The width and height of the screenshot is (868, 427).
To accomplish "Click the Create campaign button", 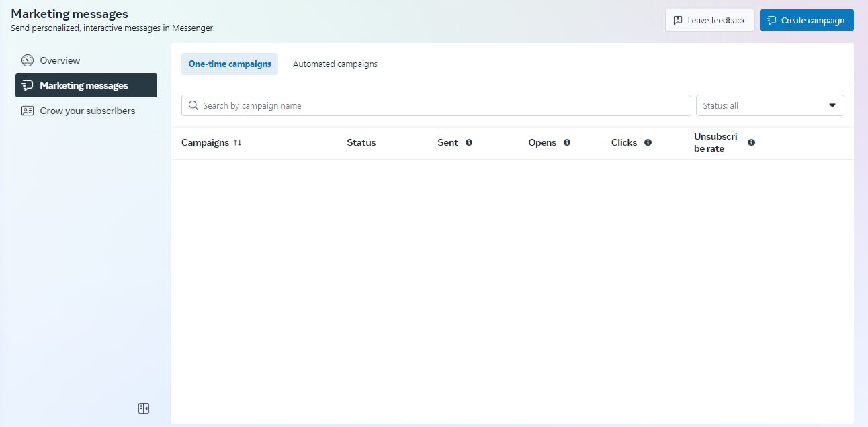I will (x=806, y=20).
